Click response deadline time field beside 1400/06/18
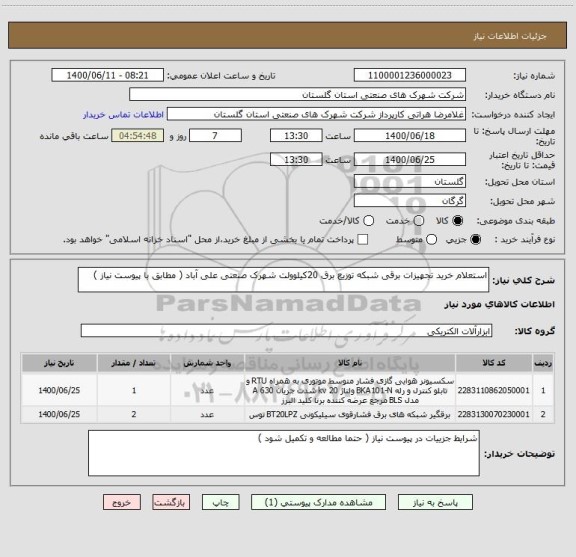The image size is (576, 557). [296, 136]
